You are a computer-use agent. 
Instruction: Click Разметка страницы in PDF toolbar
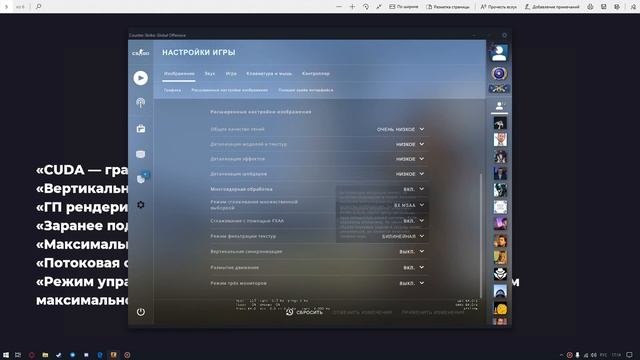448,7
